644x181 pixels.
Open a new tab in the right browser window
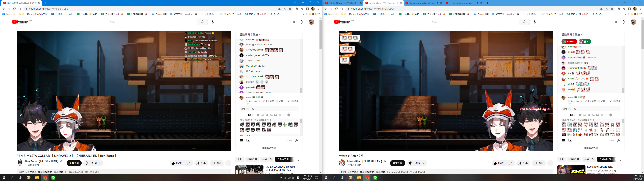[488, 3]
